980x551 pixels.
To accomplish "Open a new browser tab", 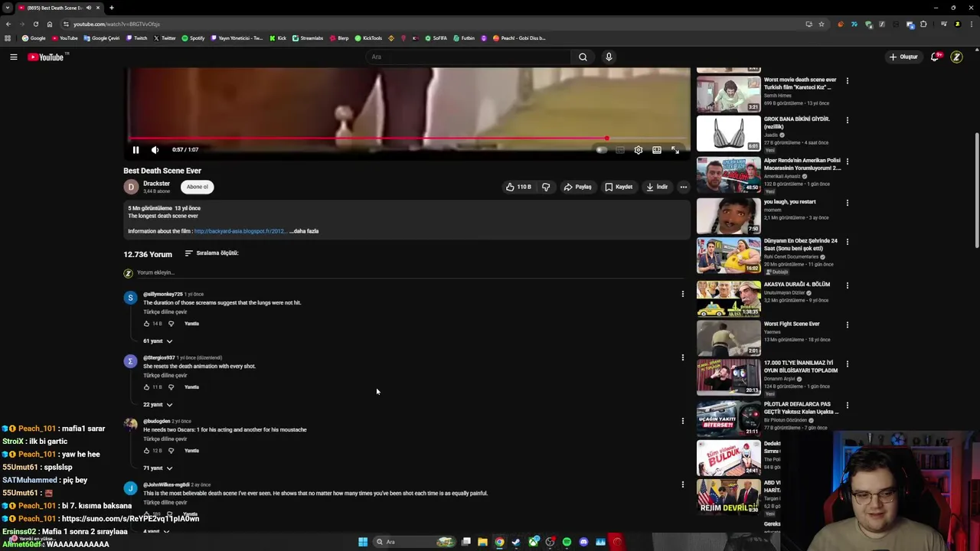I will [x=111, y=8].
